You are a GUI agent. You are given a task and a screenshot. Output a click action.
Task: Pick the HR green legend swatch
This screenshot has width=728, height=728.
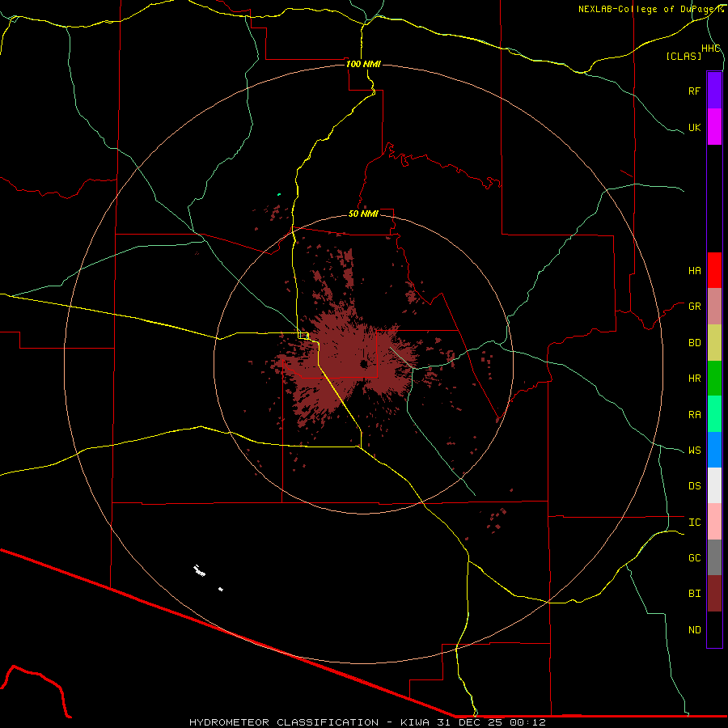click(714, 379)
